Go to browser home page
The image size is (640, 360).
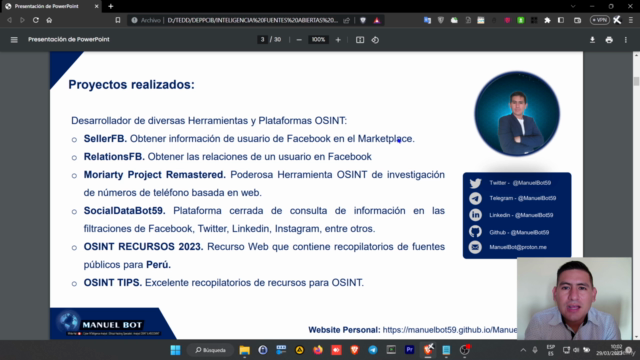point(49,20)
